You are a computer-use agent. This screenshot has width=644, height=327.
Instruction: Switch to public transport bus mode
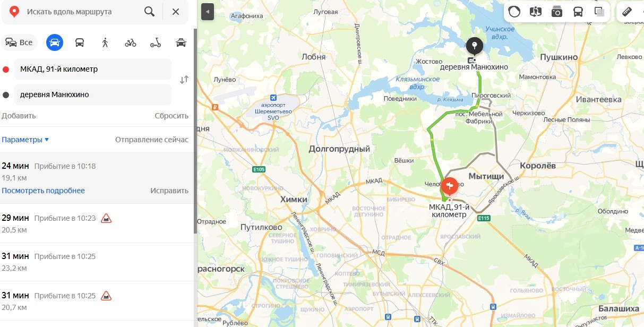[80, 42]
